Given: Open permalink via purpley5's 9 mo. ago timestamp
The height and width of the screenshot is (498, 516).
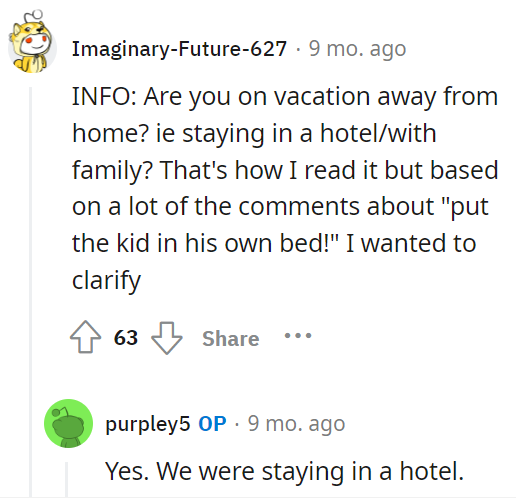Looking at the screenshot, I should coord(296,424).
